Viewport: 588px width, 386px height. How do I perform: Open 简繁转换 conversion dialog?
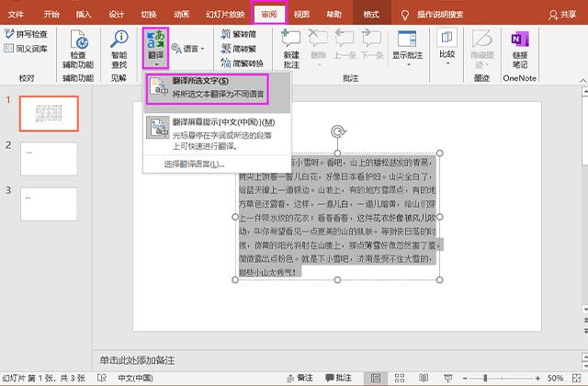(x=242, y=63)
